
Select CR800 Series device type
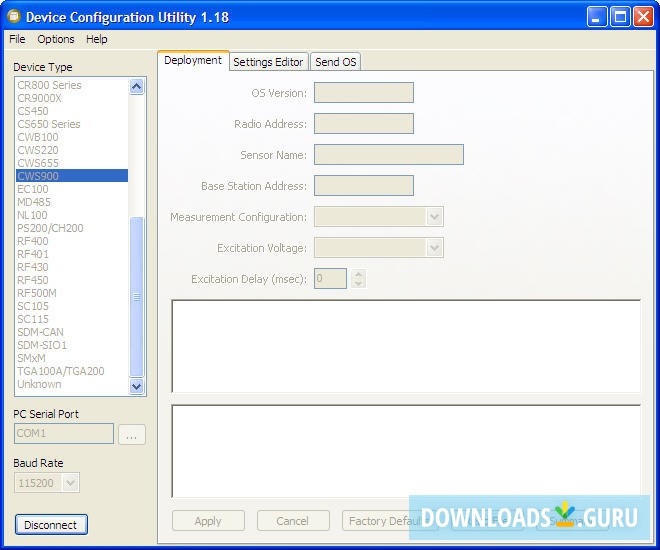tap(49, 85)
